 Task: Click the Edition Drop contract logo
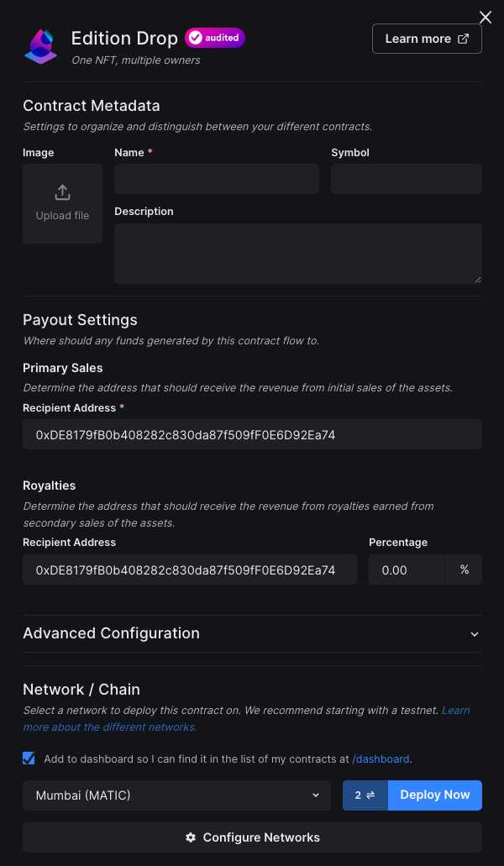(x=40, y=46)
